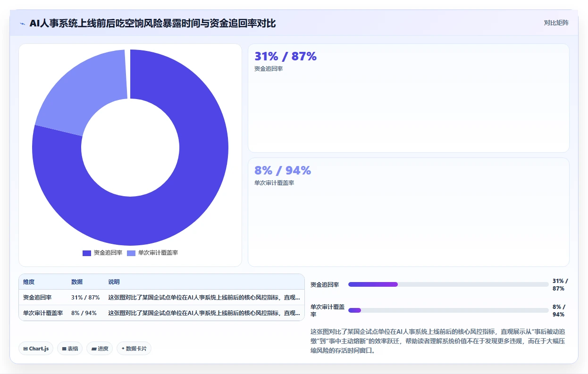Toggle the 资金追回率 legend swatch
The image size is (588, 374).
coord(86,253)
